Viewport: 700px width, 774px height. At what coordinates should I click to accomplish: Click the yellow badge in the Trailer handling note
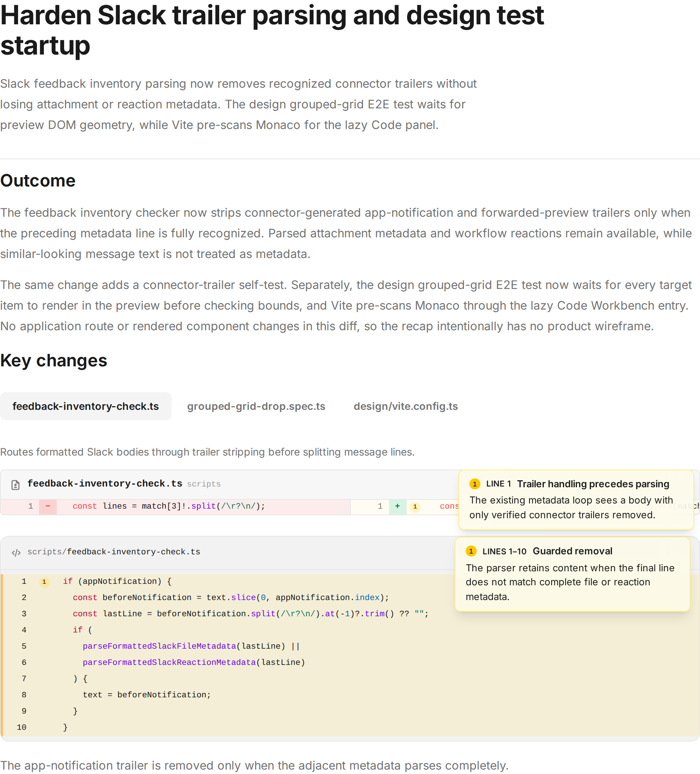[x=475, y=484]
